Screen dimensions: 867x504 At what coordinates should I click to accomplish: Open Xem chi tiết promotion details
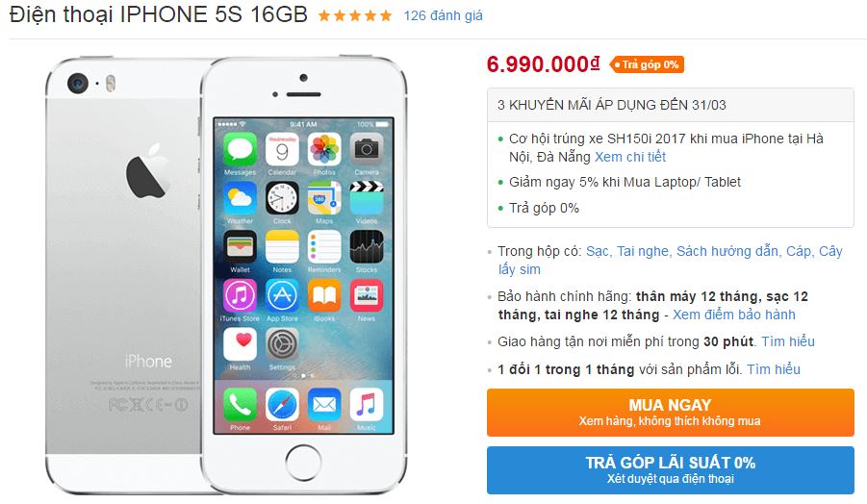coord(629,157)
